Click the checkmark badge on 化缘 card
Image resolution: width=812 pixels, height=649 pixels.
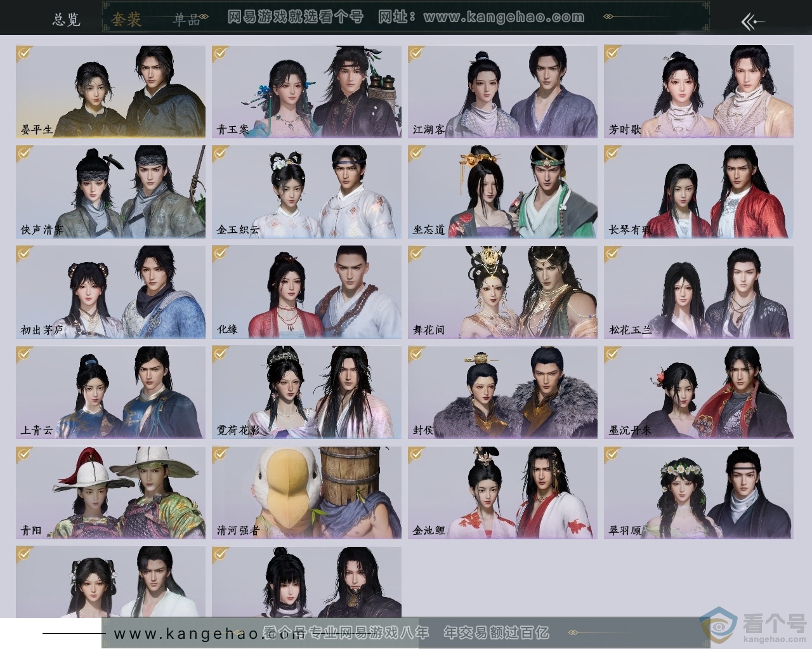pyautogui.click(x=221, y=253)
